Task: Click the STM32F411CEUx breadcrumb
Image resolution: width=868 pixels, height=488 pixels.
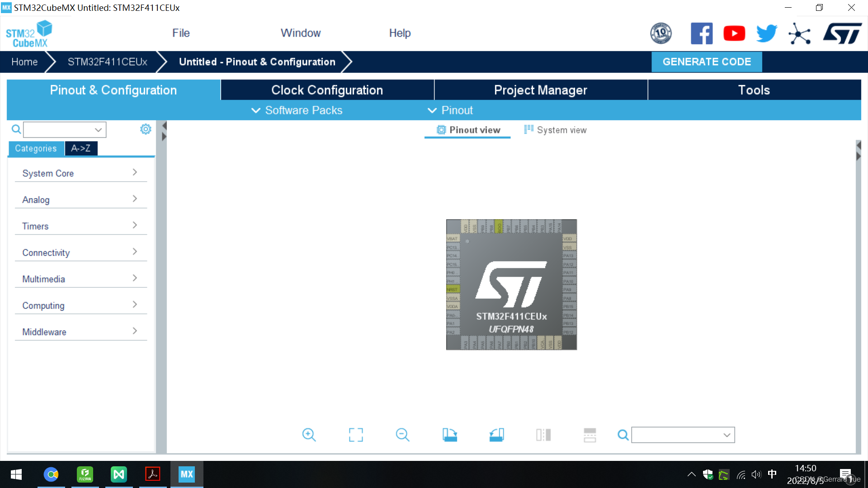Action: 108,62
